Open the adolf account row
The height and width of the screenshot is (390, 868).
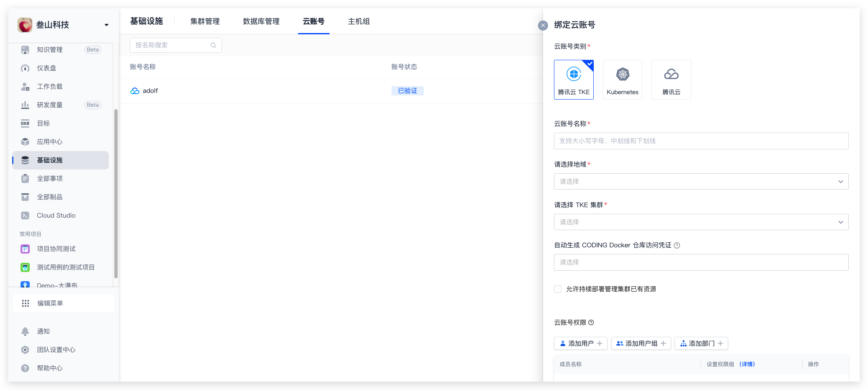click(x=331, y=91)
